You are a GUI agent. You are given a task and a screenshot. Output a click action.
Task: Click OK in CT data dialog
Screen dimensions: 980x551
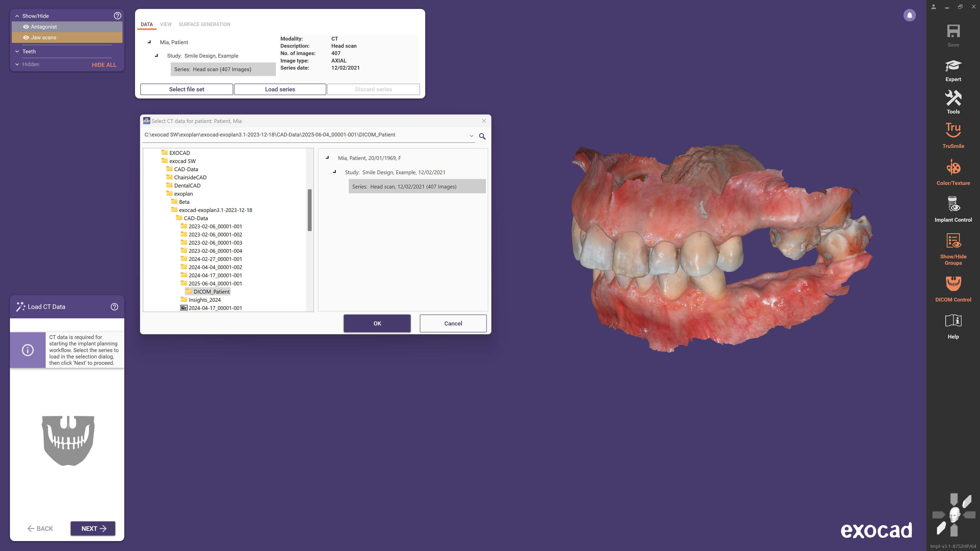377,323
